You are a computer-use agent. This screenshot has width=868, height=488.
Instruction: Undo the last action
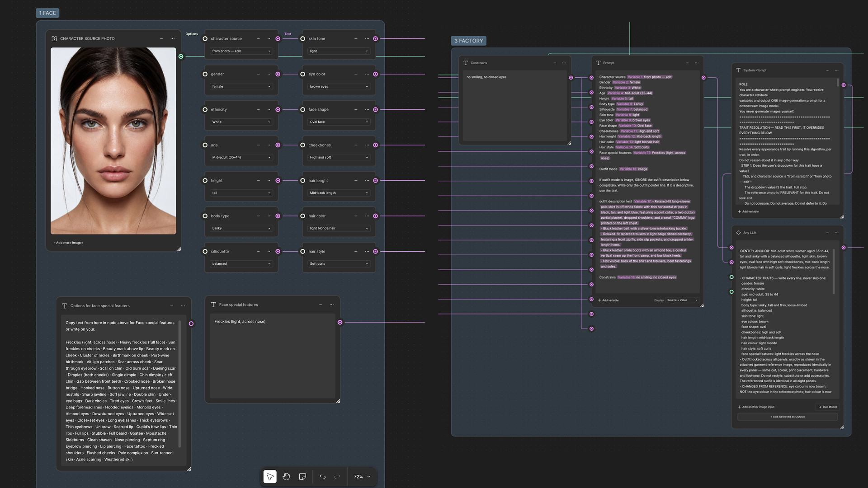[322, 477]
